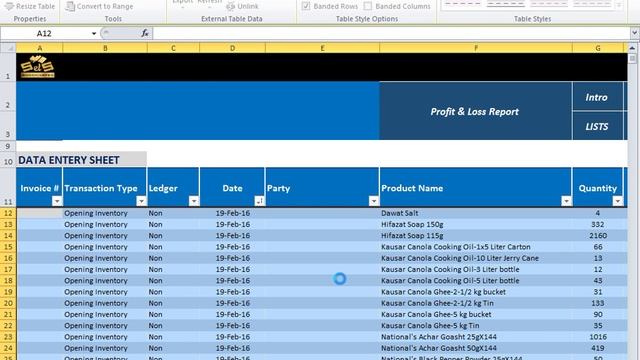Toggle the Banded Rows checkbox

pos(306,6)
